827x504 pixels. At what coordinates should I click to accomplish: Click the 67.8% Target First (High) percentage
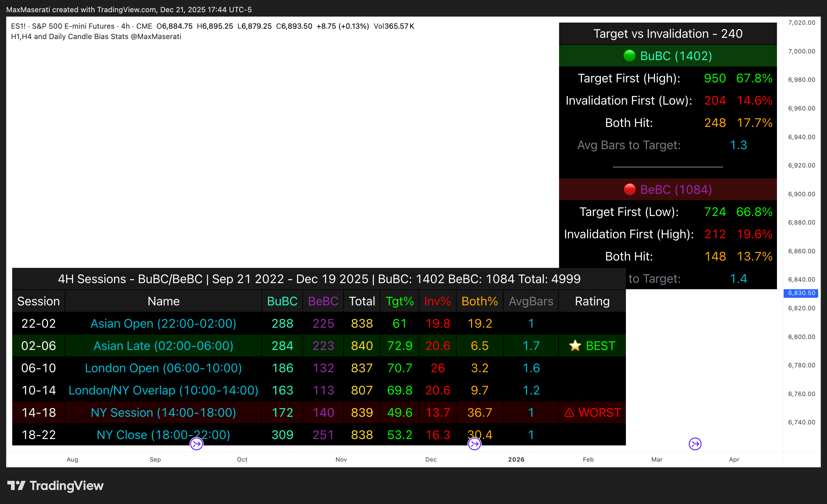click(754, 78)
